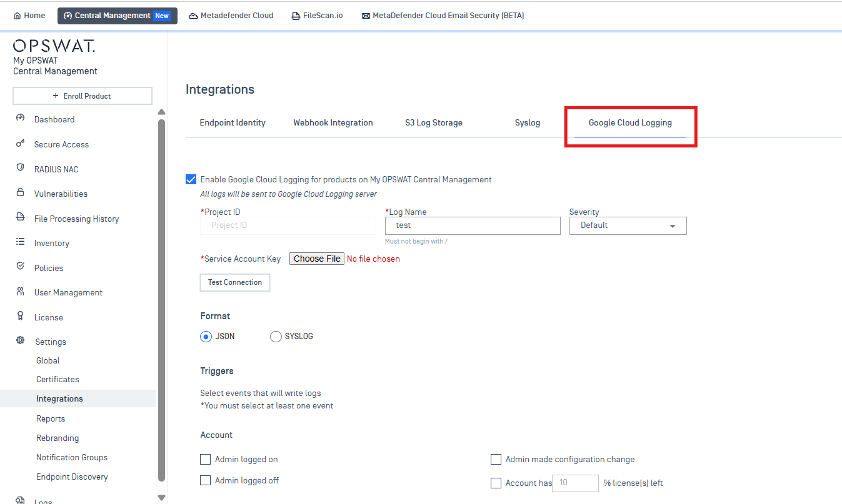Click the License badge icon
The width and height of the screenshot is (842, 504).
pyautogui.click(x=20, y=317)
